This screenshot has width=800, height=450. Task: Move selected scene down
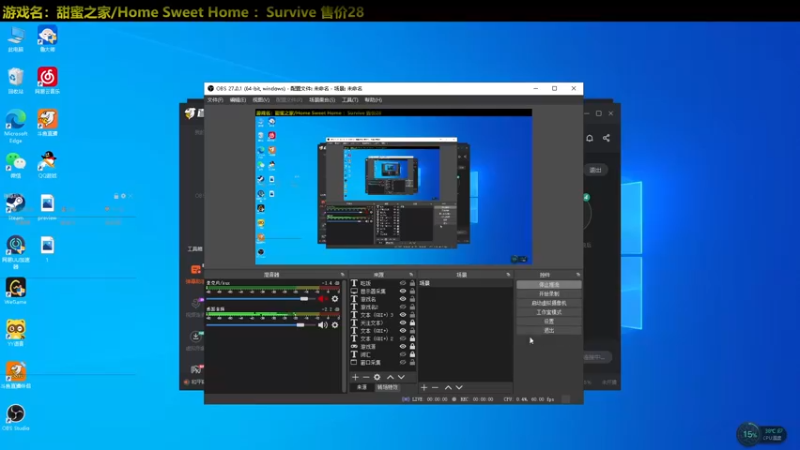459,388
